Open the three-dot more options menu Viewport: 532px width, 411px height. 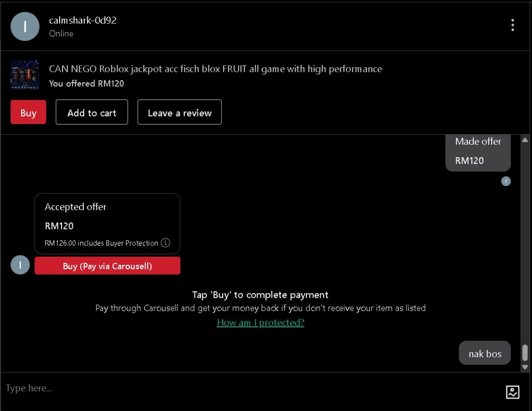[512, 26]
